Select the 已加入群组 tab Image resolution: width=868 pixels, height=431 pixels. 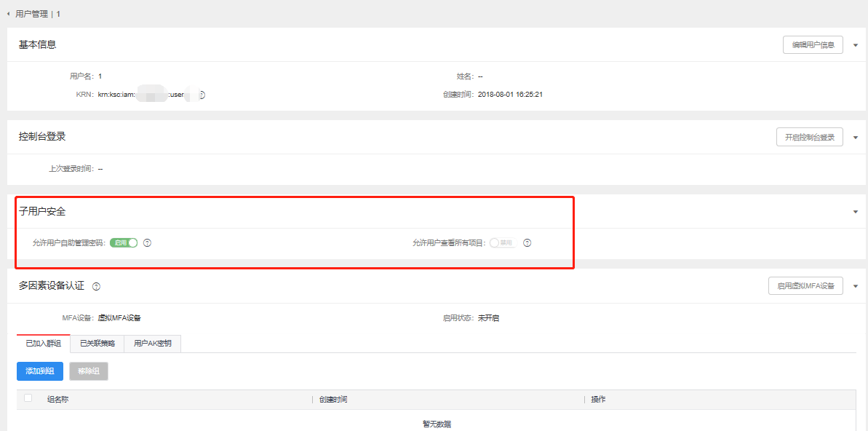point(43,344)
